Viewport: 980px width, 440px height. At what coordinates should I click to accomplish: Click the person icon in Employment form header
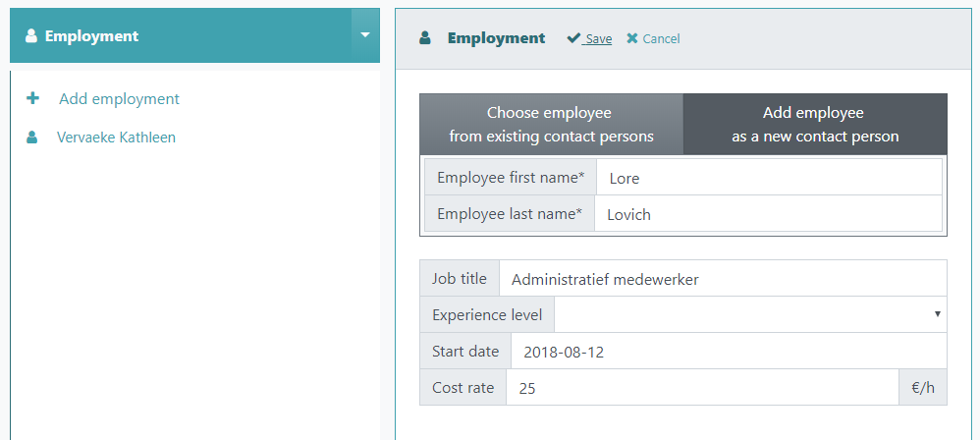point(425,38)
